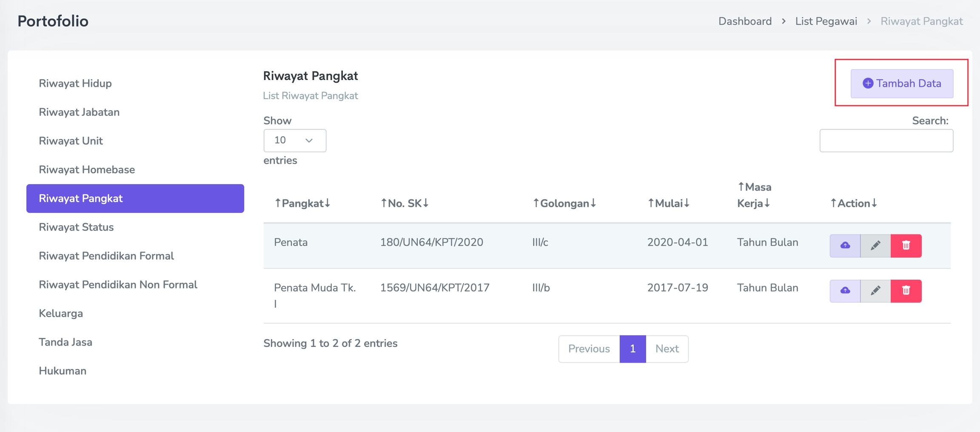
Task: Delete the Penata row with trash icon
Action: (906, 246)
